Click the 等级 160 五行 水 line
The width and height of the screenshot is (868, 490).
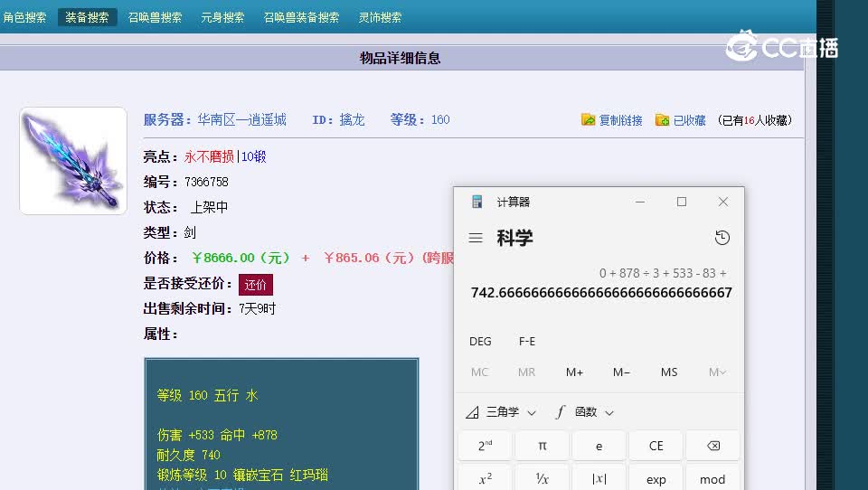click(x=207, y=395)
